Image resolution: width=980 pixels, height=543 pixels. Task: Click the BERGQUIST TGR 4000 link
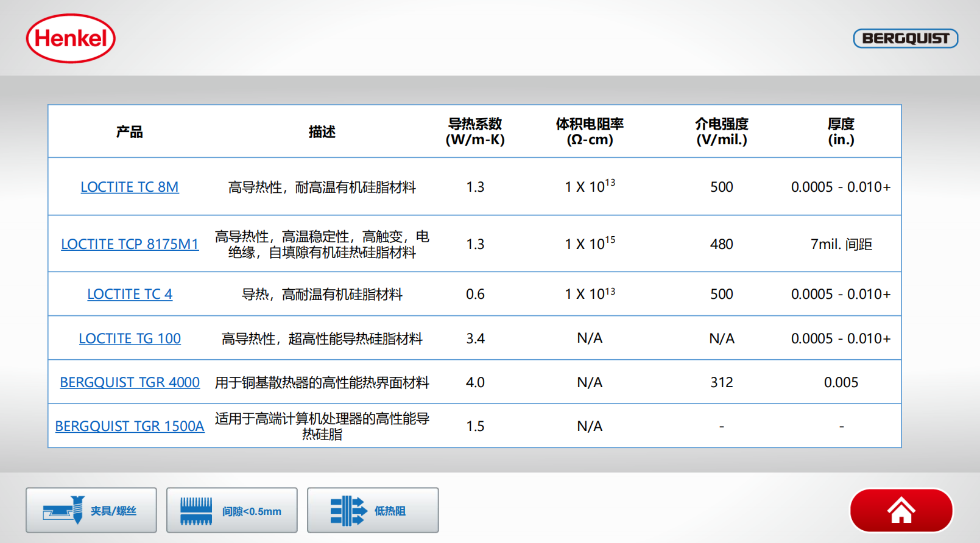pyautogui.click(x=130, y=382)
